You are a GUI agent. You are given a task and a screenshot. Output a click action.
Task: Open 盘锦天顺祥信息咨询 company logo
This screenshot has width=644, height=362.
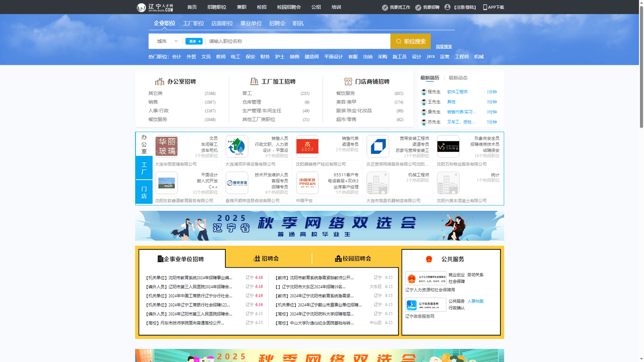tap(237, 183)
